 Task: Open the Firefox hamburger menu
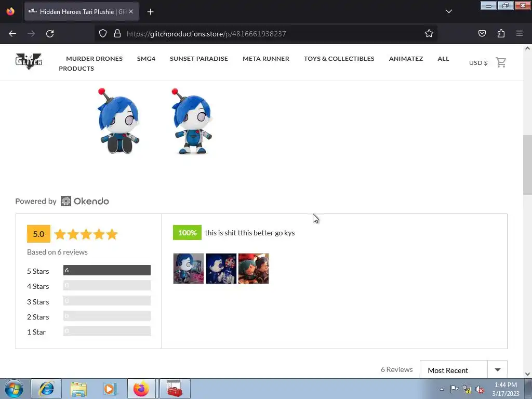pyautogui.click(x=520, y=33)
